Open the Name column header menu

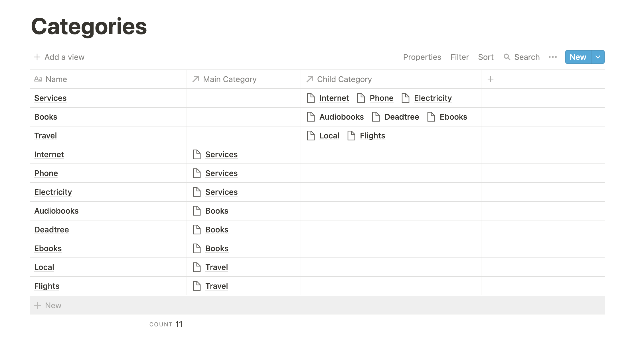click(x=108, y=79)
